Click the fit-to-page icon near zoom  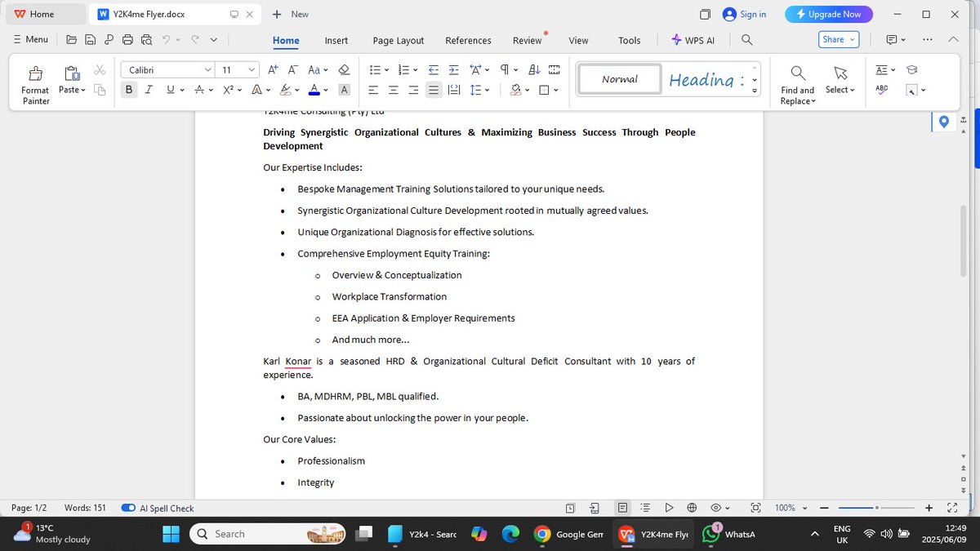[x=755, y=508]
